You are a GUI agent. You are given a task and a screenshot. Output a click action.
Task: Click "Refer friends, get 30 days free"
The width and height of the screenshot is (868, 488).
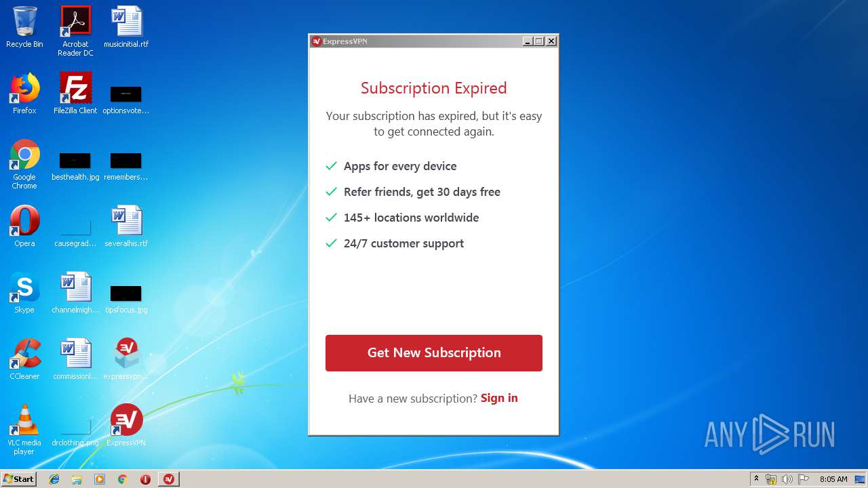click(x=422, y=192)
